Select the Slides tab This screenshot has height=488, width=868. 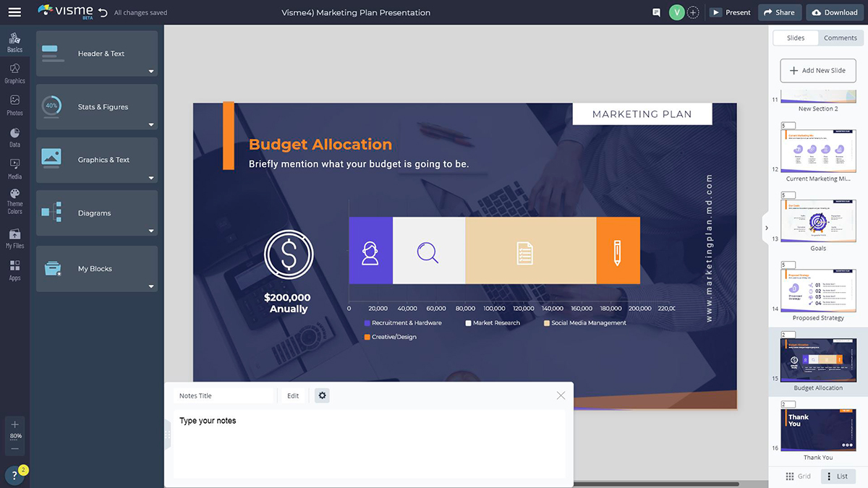tap(795, 38)
